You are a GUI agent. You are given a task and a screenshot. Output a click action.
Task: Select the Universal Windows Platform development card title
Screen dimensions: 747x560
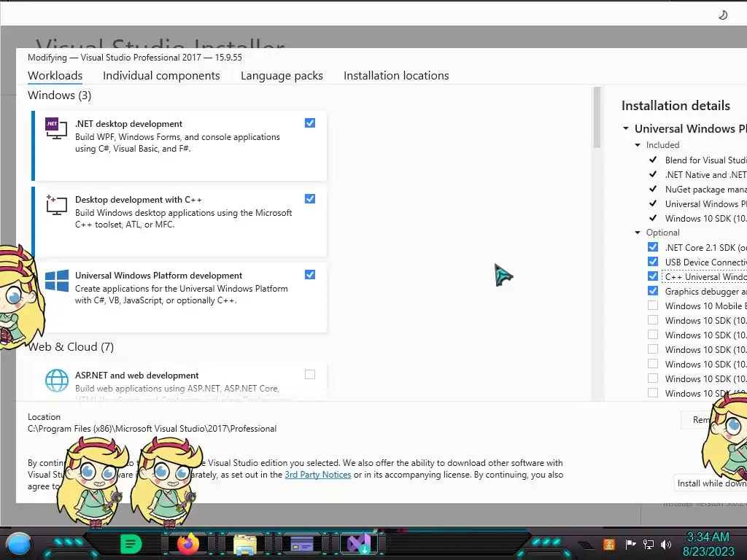click(x=158, y=275)
